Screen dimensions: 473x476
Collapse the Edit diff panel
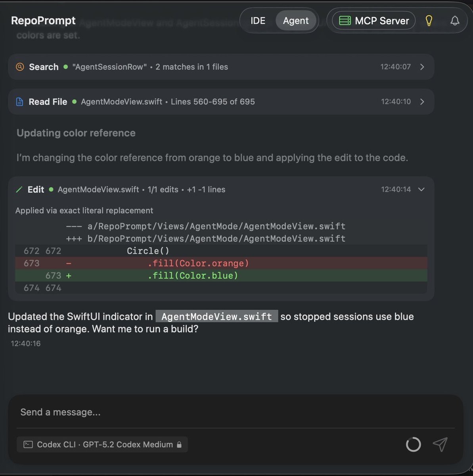tap(421, 190)
